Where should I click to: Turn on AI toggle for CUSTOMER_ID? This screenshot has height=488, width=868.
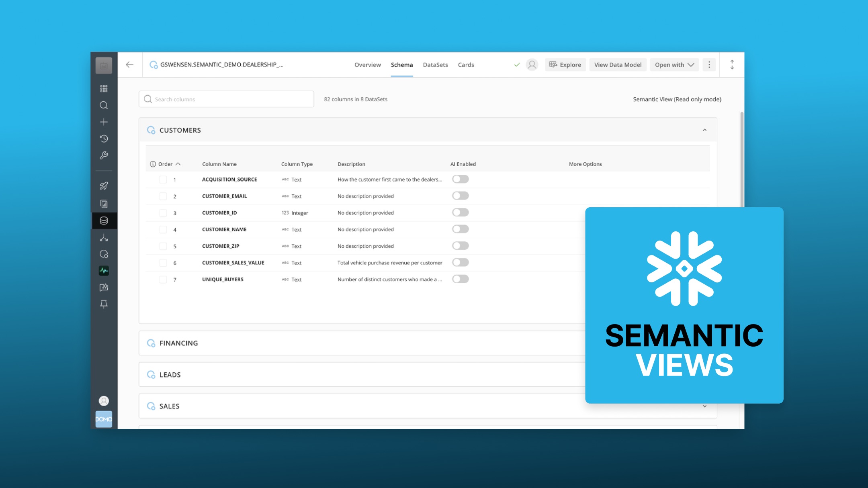tap(461, 212)
